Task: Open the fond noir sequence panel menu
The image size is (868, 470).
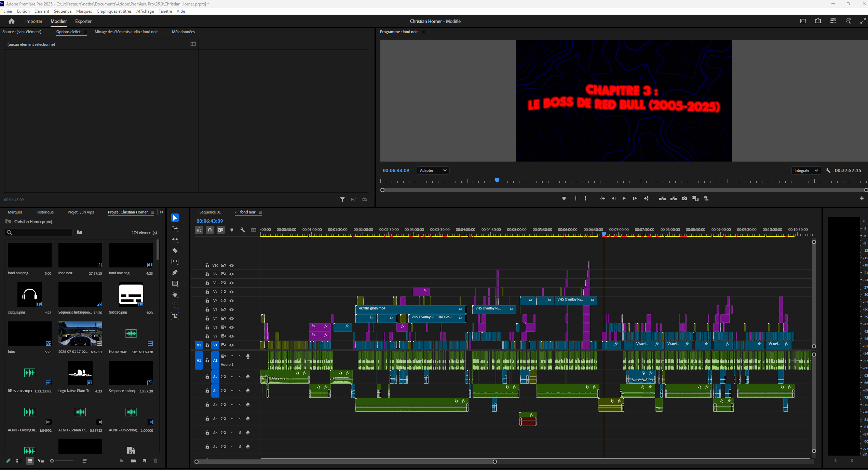Action: coord(260,212)
